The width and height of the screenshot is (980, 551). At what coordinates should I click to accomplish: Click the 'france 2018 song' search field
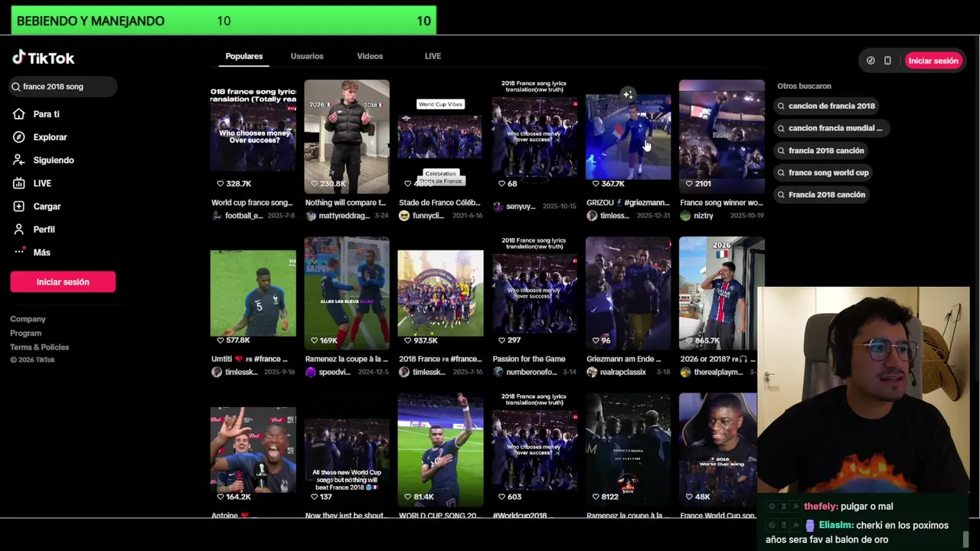[64, 86]
